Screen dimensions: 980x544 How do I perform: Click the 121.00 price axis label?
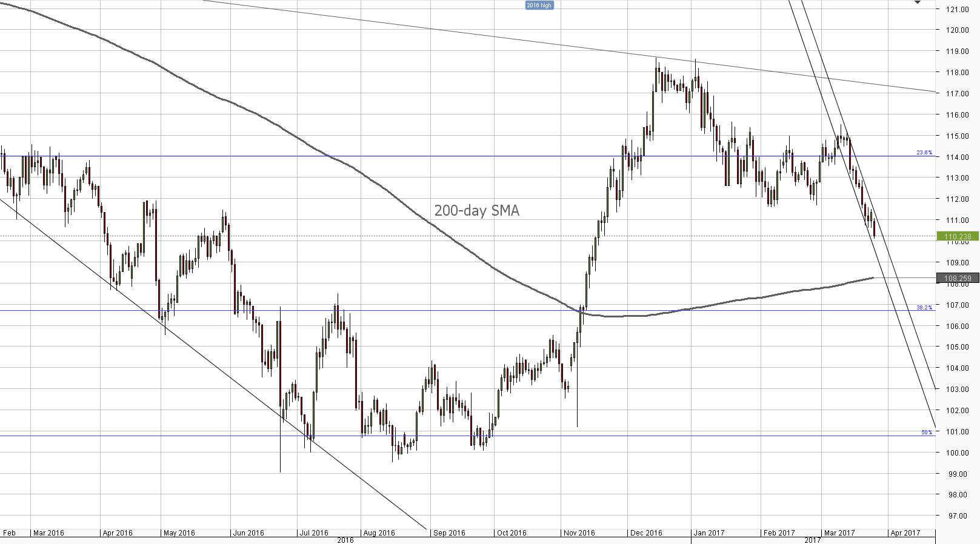(x=958, y=9)
